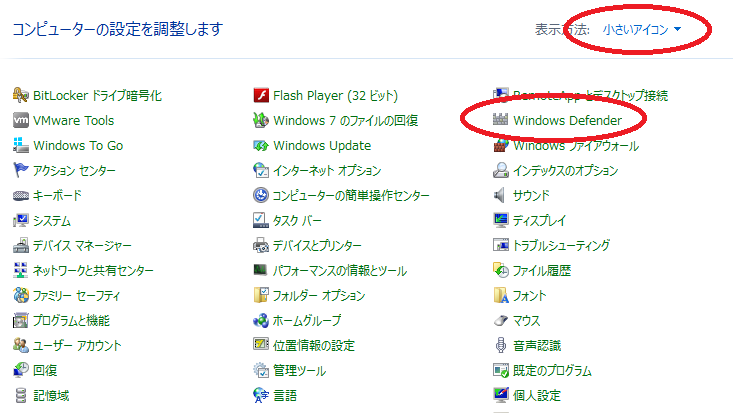733x413 pixels.
Task: Open the ユーザー アカウント icon
Action: [x=21, y=346]
